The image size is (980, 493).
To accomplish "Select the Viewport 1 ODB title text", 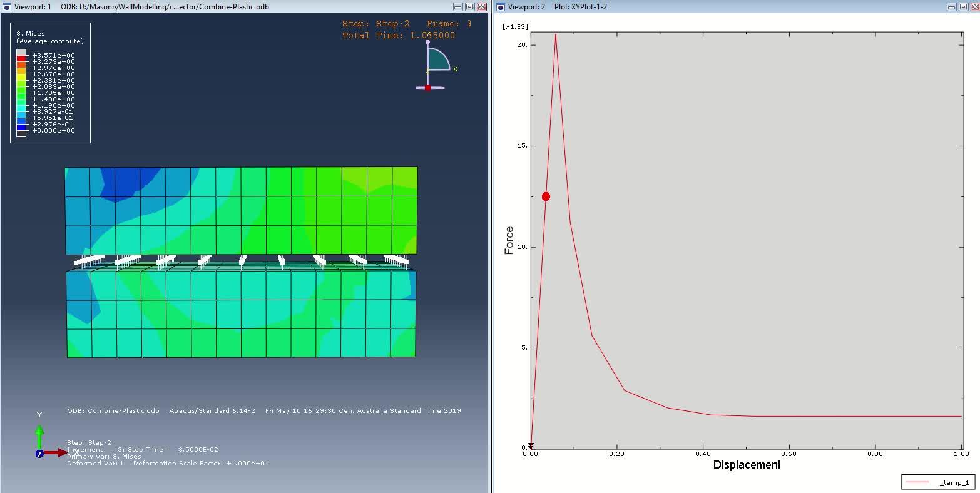I will [x=165, y=7].
